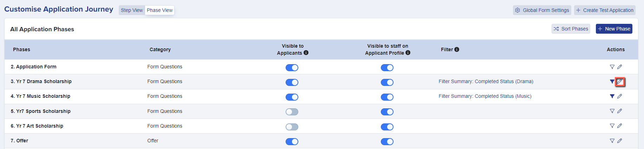Edit the Yr 7 Drama Scholarship phase
The image size is (644, 149).
(620, 82)
